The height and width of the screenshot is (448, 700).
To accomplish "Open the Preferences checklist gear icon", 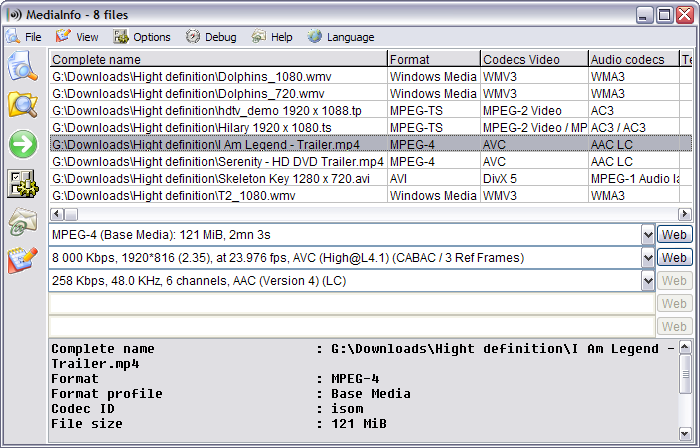I will pos(23,183).
